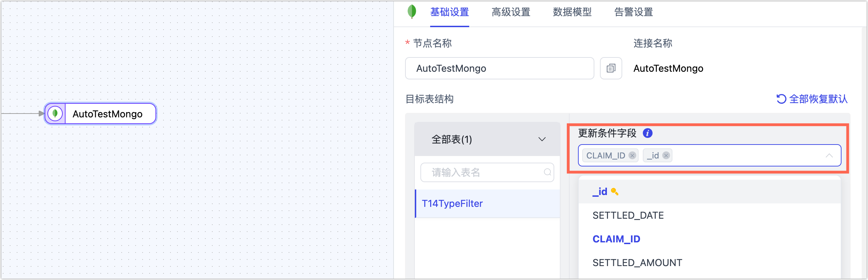Select the T14TypeFilter table
Viewport: 868px width, 280px height.
coord(452,203)
